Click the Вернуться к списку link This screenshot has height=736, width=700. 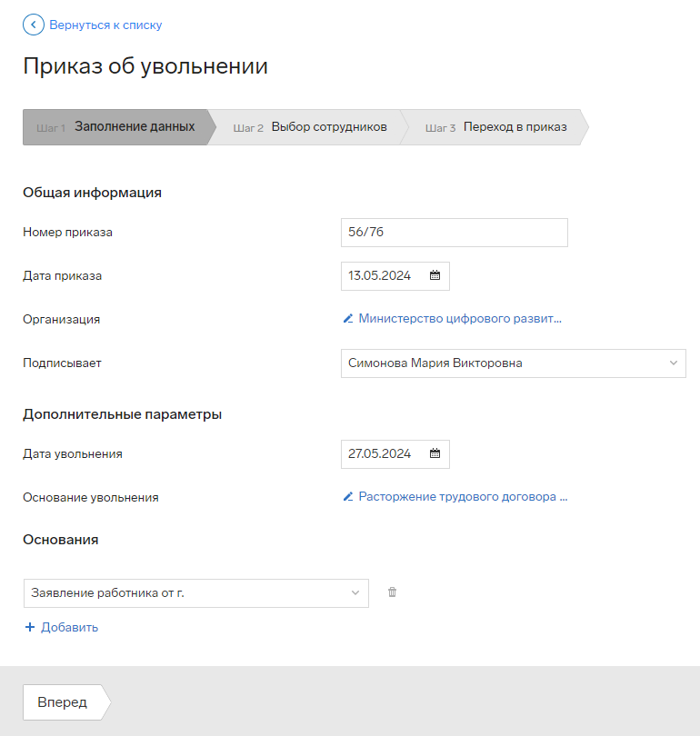pyautogui.click(x=105, y=25)
